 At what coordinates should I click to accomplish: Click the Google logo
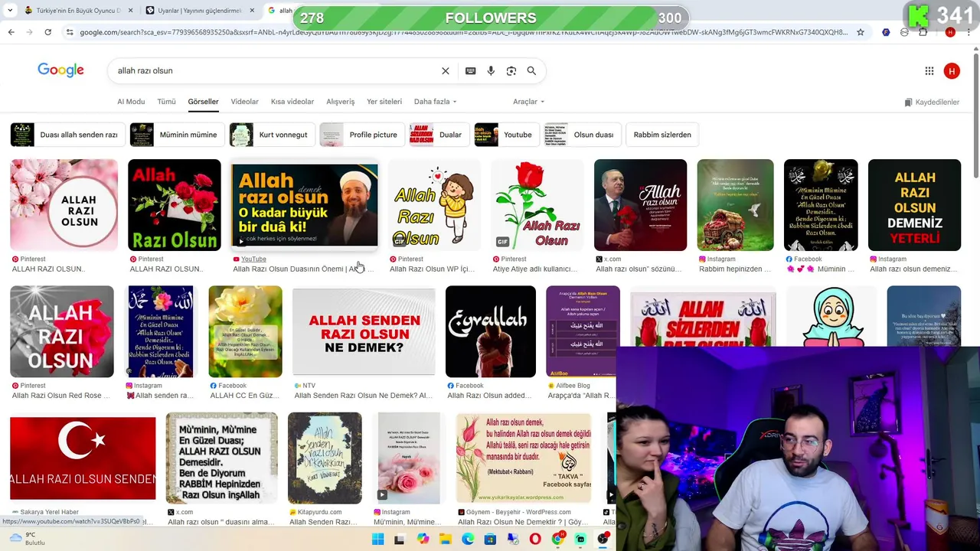[60, 70]
